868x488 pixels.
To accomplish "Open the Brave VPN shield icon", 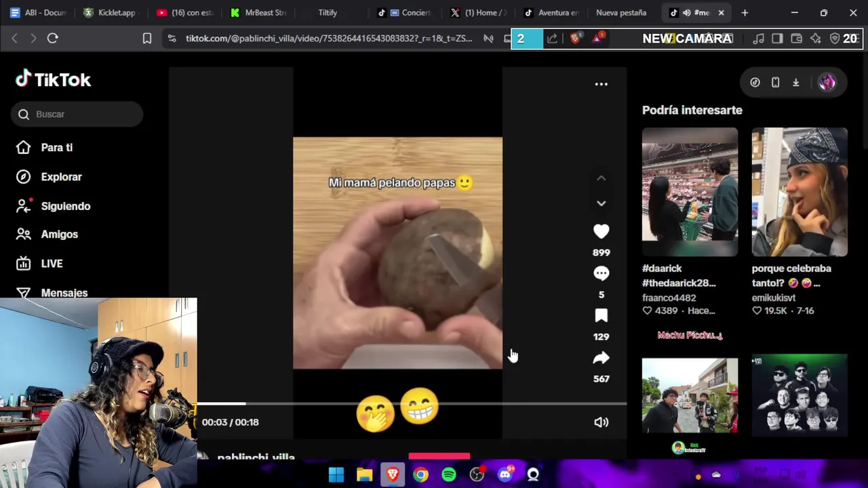I will [835, 39].
